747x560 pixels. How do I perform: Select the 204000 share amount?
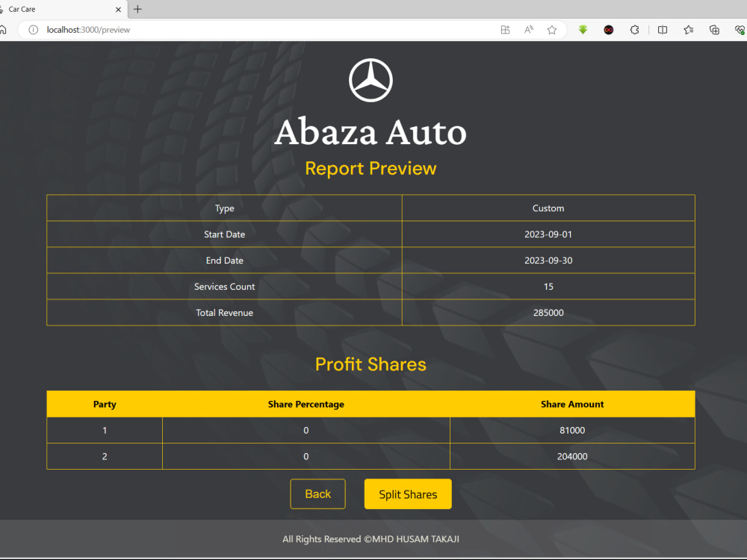point(572,457)
